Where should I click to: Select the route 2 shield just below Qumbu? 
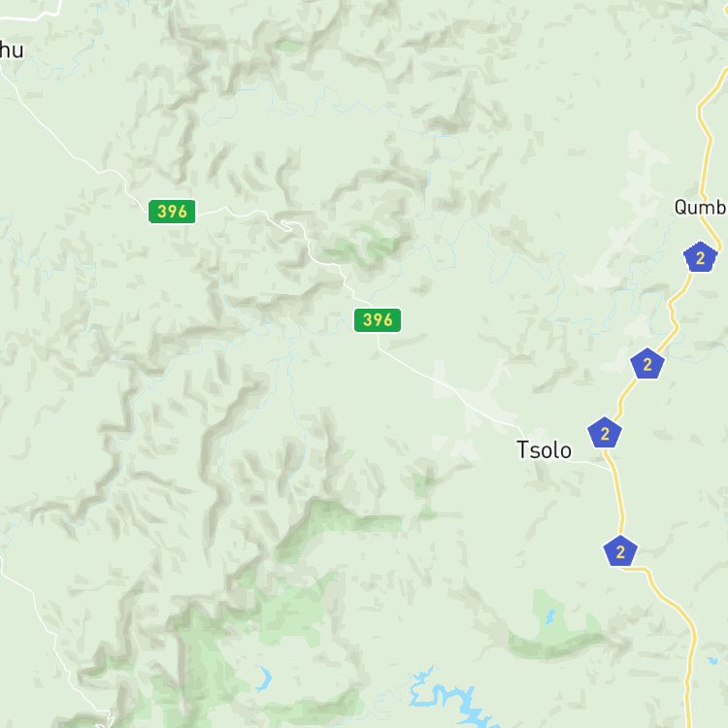pyautogui.click(x=700, y=257)
